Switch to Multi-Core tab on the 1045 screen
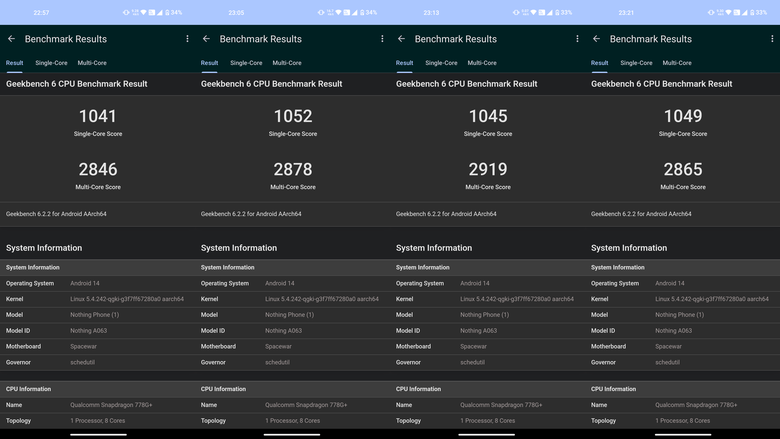The image size is (780, 439). pyautogui.click(x=482, y=63)
